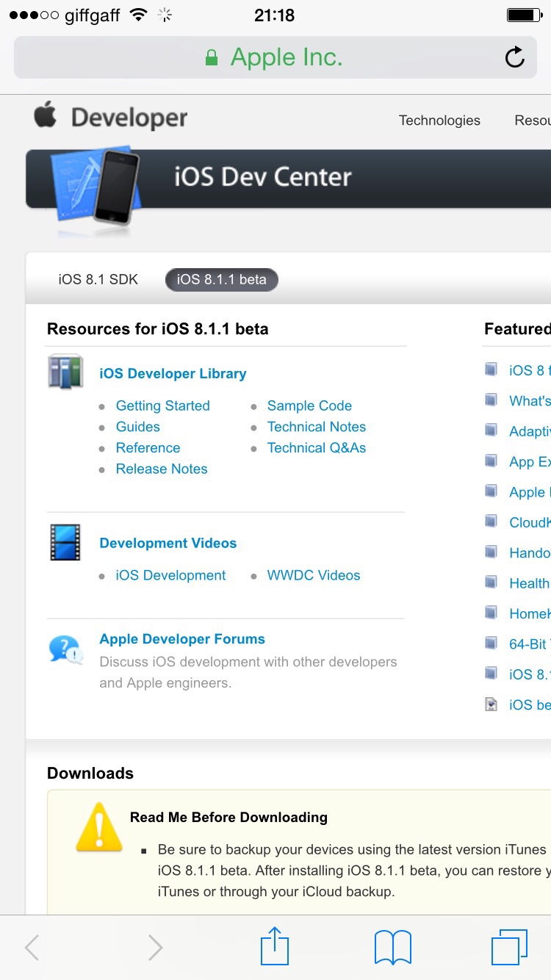Show open Safari tabs icon
The height and width of the screenshot is (980, 551).
pos(508,946)
